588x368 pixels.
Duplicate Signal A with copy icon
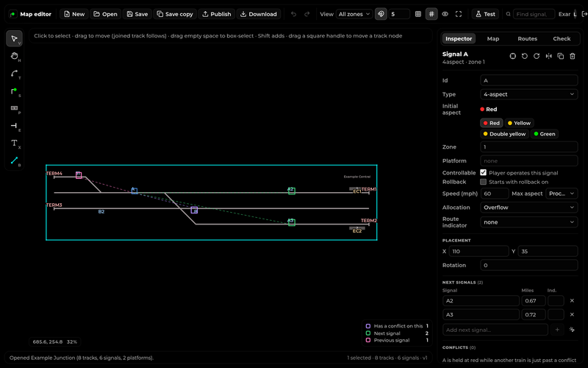[561, 56]
